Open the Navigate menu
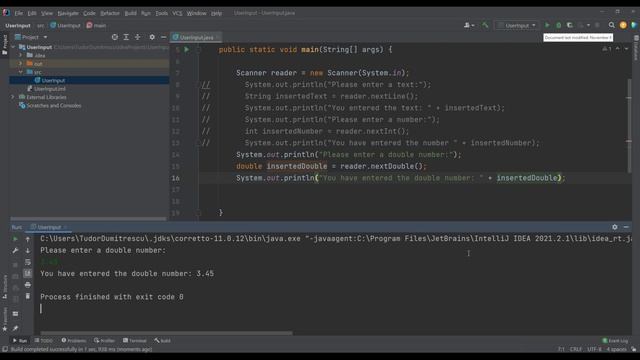Screen dimensions: 640x360 [68, 13]
